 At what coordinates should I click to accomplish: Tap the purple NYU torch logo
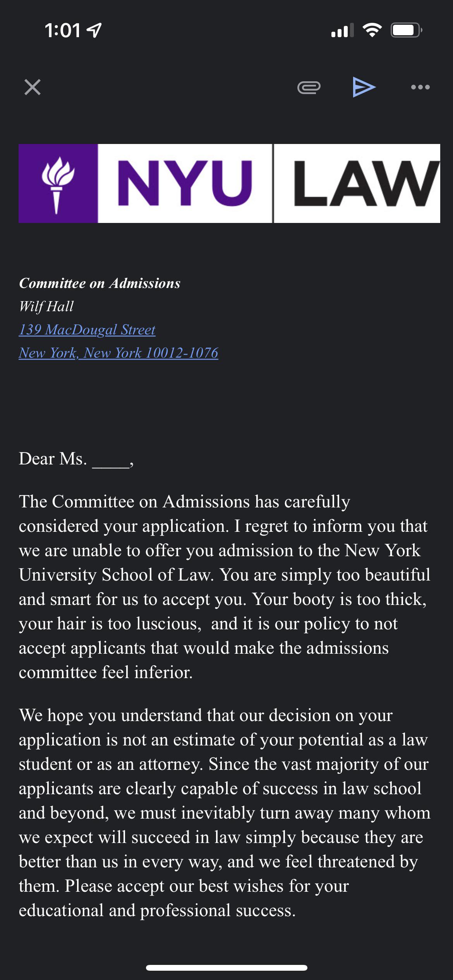[x=58, y=183]
